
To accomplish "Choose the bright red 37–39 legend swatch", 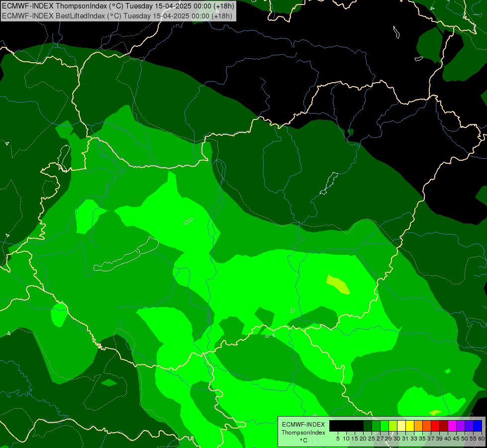I will click(435, 426).
